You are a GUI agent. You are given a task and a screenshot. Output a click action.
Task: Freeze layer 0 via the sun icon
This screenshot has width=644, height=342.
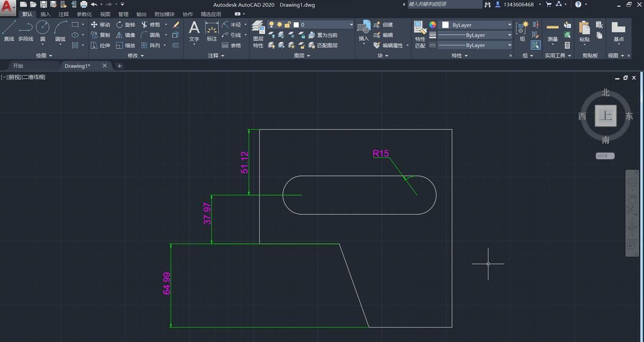click(x=279, y=24)
